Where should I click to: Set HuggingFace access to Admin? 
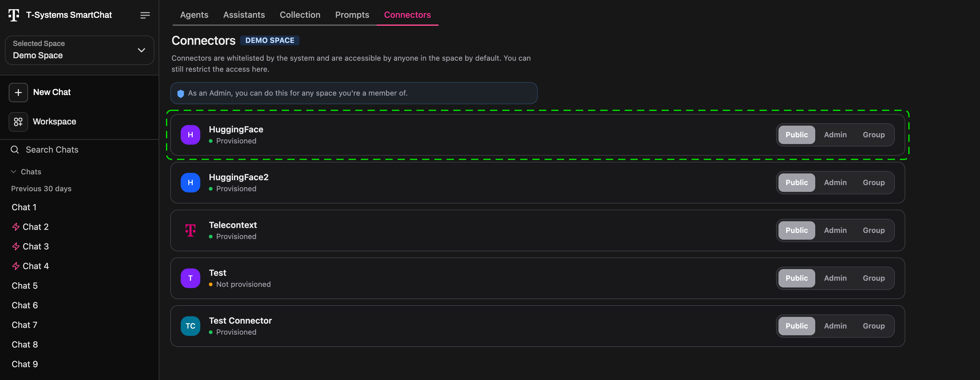click(x=835, y=135)
